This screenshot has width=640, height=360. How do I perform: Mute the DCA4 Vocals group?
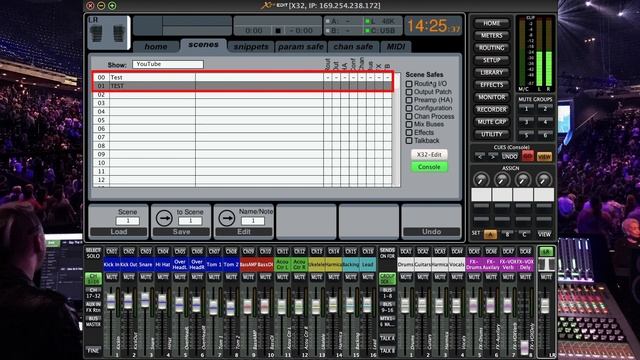(457, 277)
